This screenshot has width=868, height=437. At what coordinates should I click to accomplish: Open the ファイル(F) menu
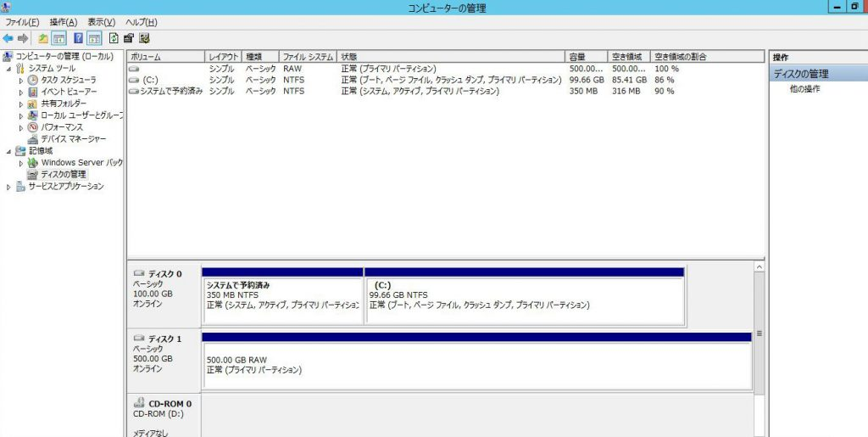click(x=22, y=22)
